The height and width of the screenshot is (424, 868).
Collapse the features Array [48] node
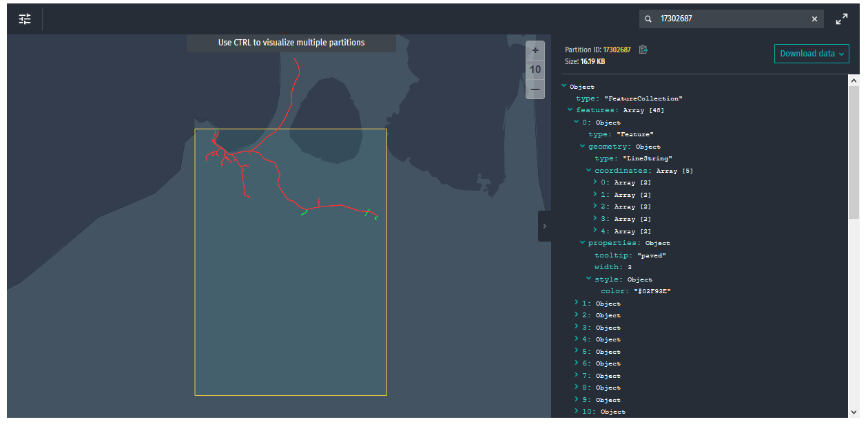570,110
